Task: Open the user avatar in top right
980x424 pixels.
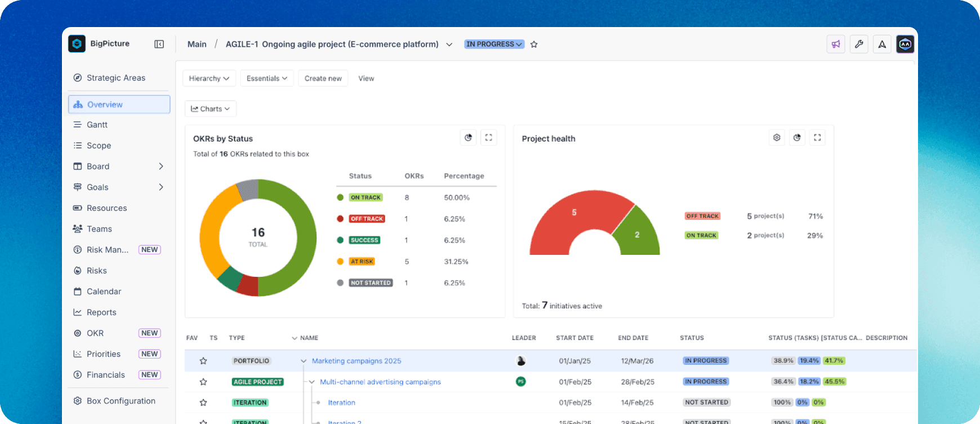Action: [x=905, y=44]
